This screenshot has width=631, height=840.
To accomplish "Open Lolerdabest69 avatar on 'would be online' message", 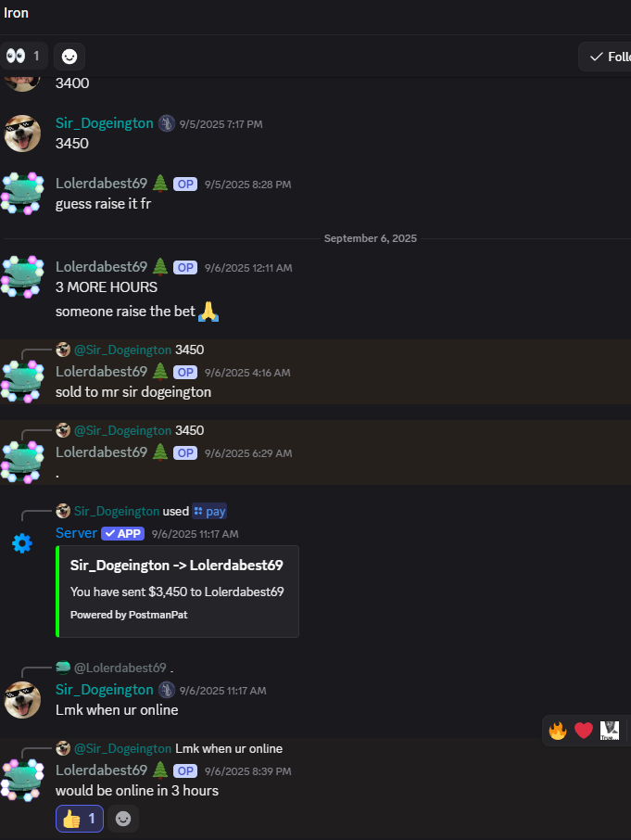I will coord(22,780).
